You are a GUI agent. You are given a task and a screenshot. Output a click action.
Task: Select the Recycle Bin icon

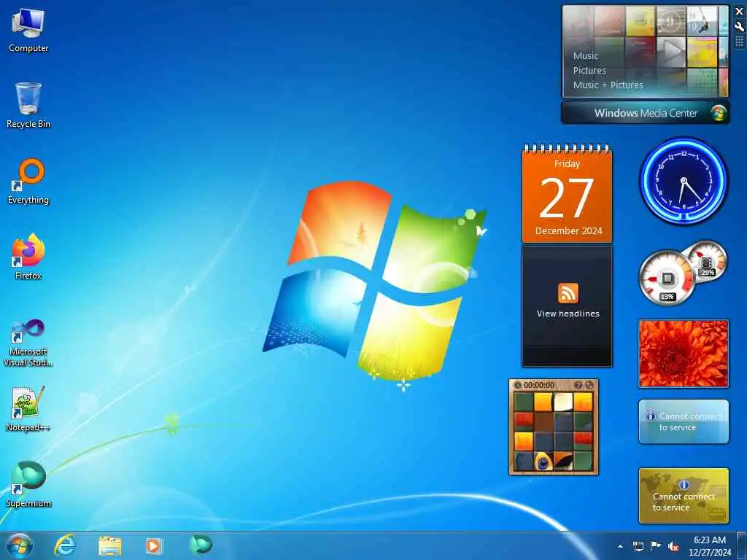pyautogui.click(x=28, y=105)
